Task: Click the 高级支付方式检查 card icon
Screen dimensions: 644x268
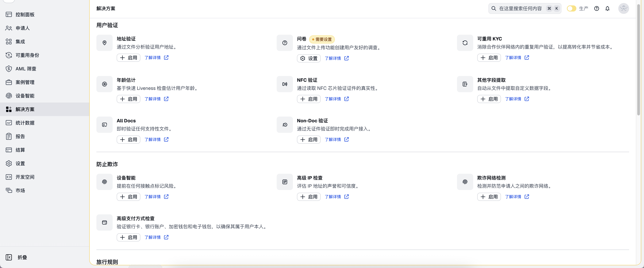Action: 105,222
